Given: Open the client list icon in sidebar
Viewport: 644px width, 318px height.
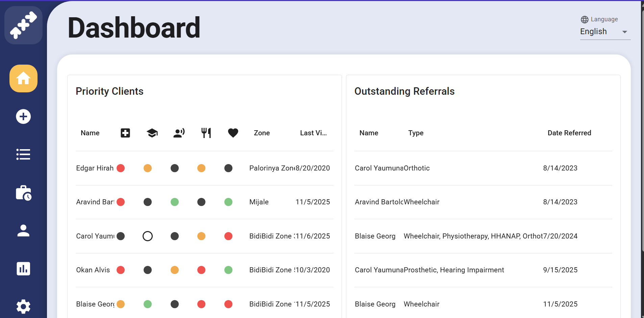Looking at the screenshot, I should pos(23,154).
